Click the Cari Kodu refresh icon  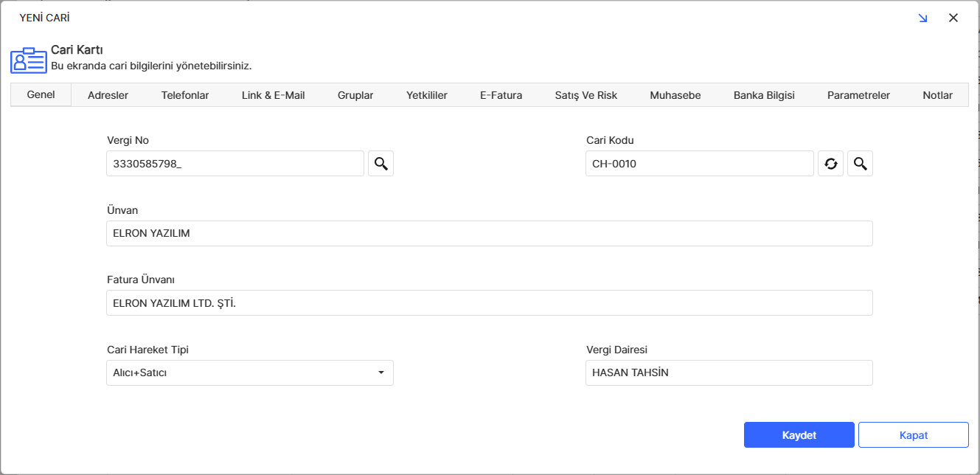click(830, 164)
